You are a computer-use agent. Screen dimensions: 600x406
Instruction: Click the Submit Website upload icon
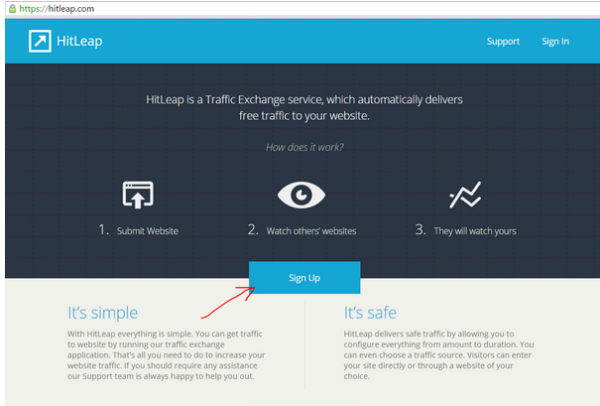138,195
